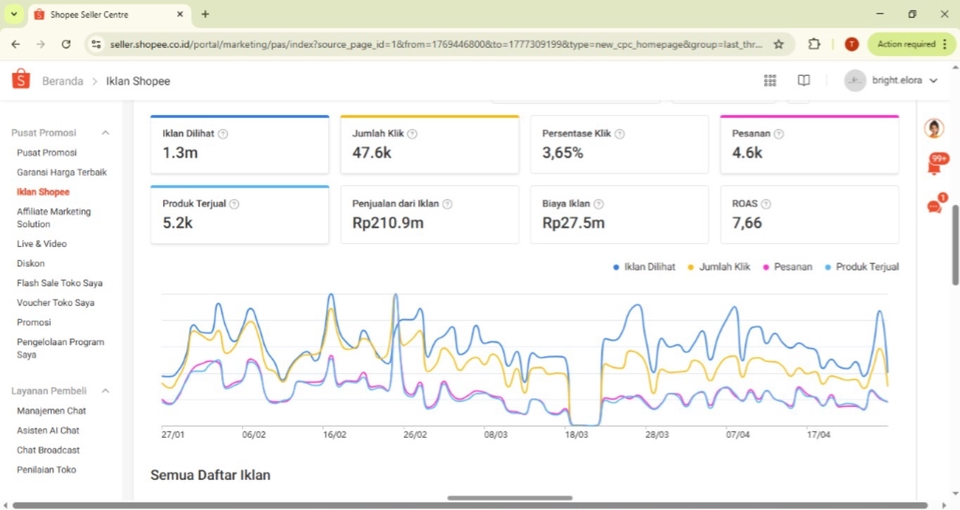Collapse the Layanan Pembeli sidebar section
The height and width of the screenshot is (510, 960).
click(105, 391)
